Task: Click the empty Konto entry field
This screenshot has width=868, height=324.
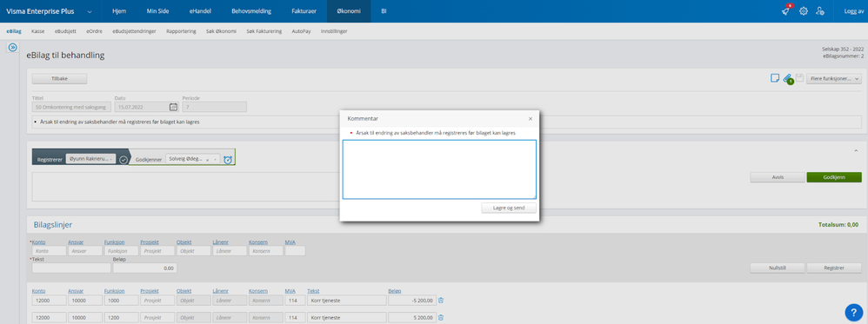Action: tap(49, 250)
